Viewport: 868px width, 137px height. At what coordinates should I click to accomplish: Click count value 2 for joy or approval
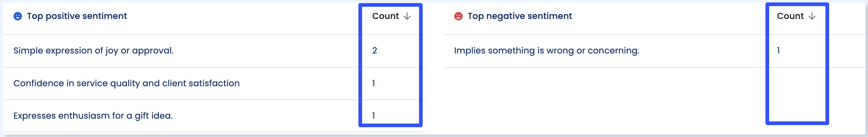pos(374,50)
